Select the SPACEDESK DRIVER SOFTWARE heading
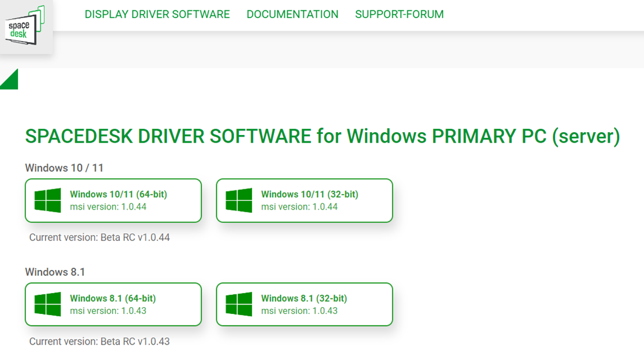The height and width of the screenshot is (355, 644). pyautogui.click(x=322, y=136)
